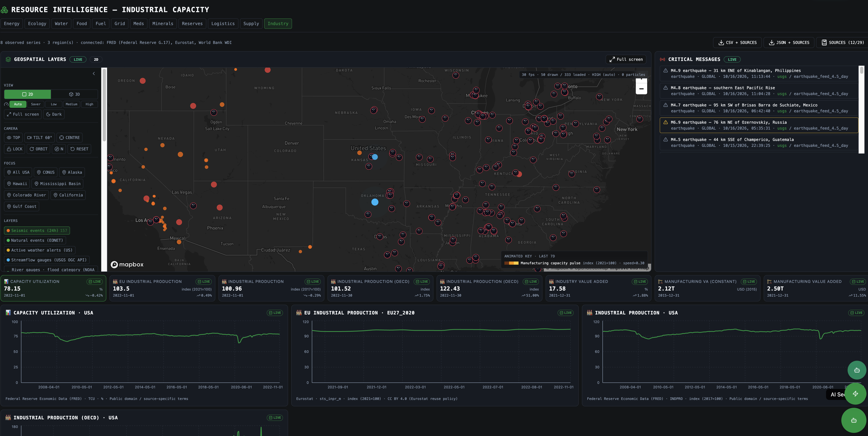Select the Medium quality option
Screen dimensions: 868x436
click(71, 104)
